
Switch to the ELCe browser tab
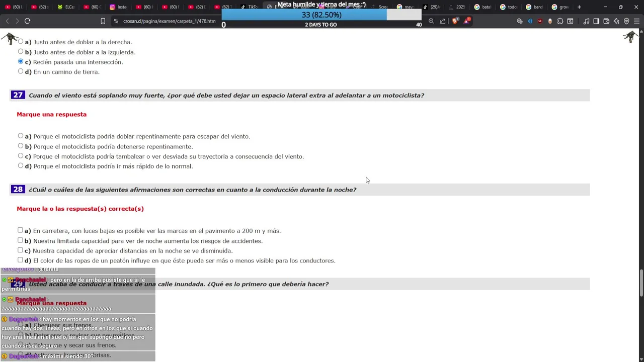pos(66,7)
